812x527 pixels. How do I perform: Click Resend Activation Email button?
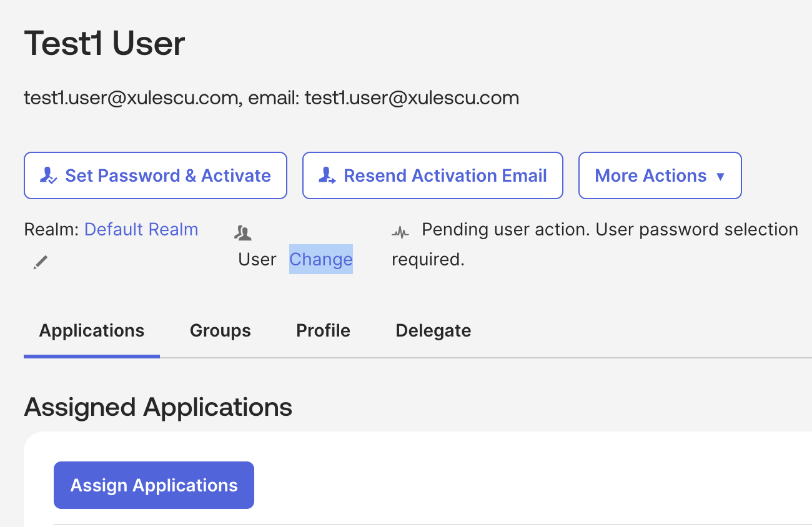click(433, 175)
